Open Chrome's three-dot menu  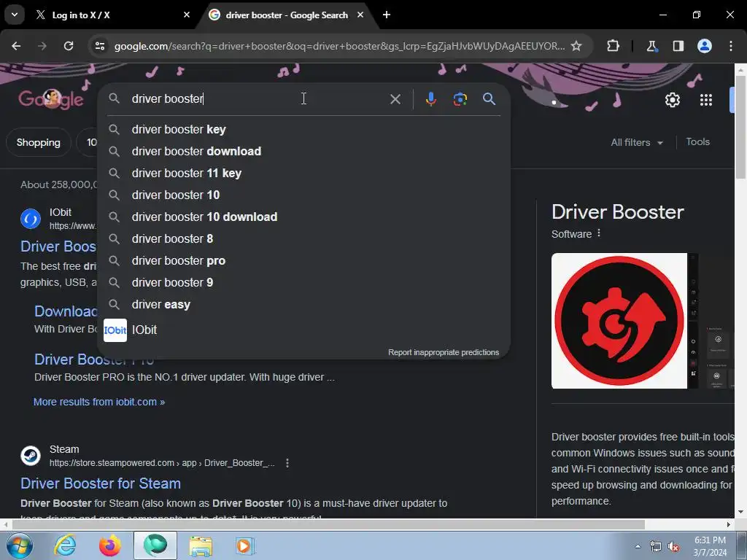pos(731,46)
